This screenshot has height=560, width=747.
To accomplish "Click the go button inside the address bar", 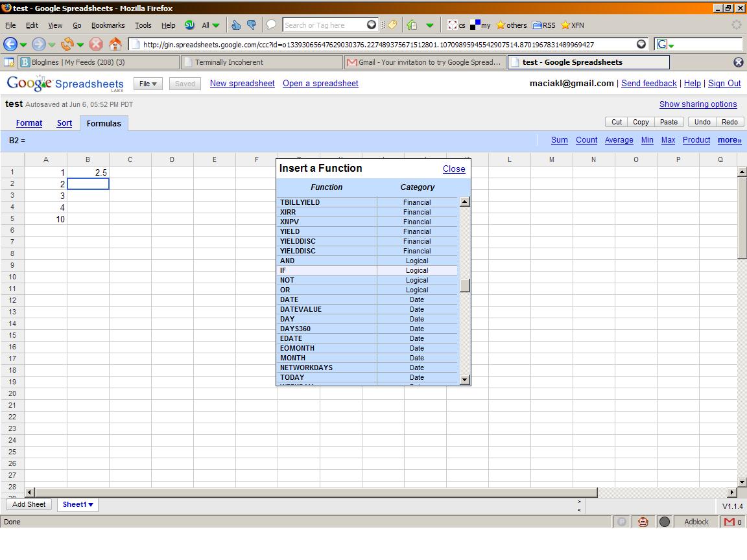I will pyautogui.click(x=641, y=44).
